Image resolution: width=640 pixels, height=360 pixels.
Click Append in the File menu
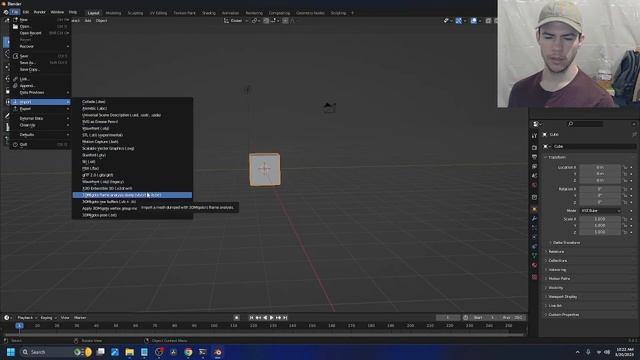click(x=40, y=86)
